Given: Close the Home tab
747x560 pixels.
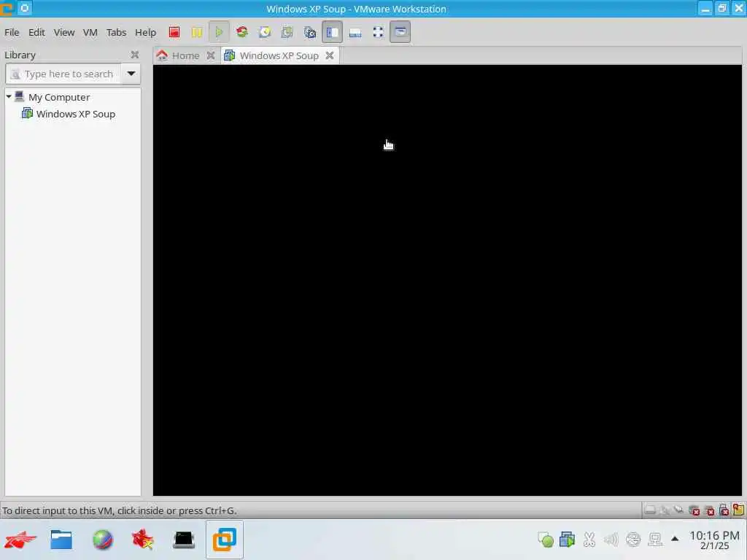Looking at the screenshot, I should (211, 55).
